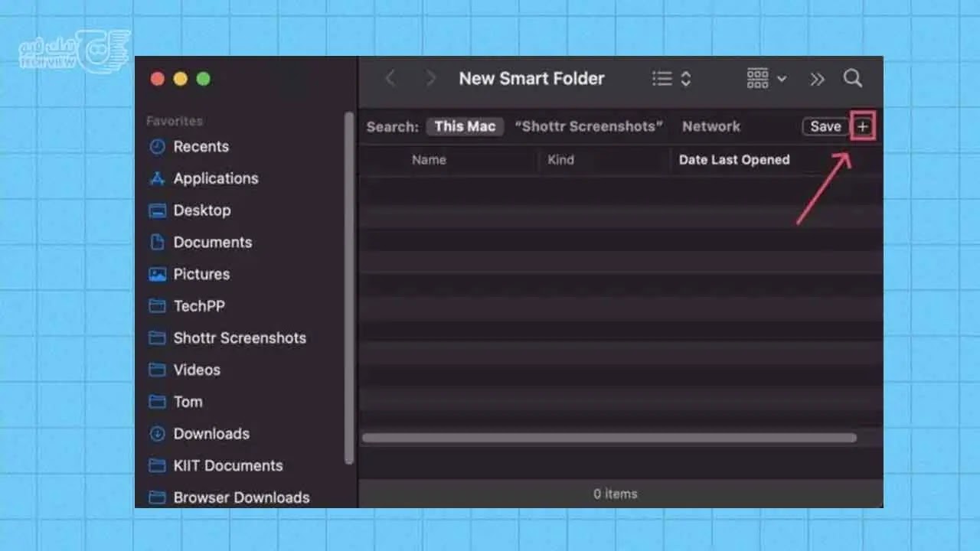Click the horizontal scrollbar in results

coord(609,438)
